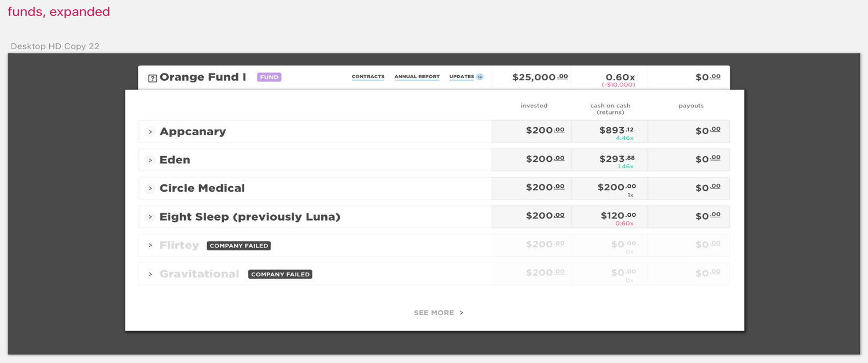Screen dimensions: 868x363
Task: Click Eden's $0.00 payouts value
Action: pos(708,159)
